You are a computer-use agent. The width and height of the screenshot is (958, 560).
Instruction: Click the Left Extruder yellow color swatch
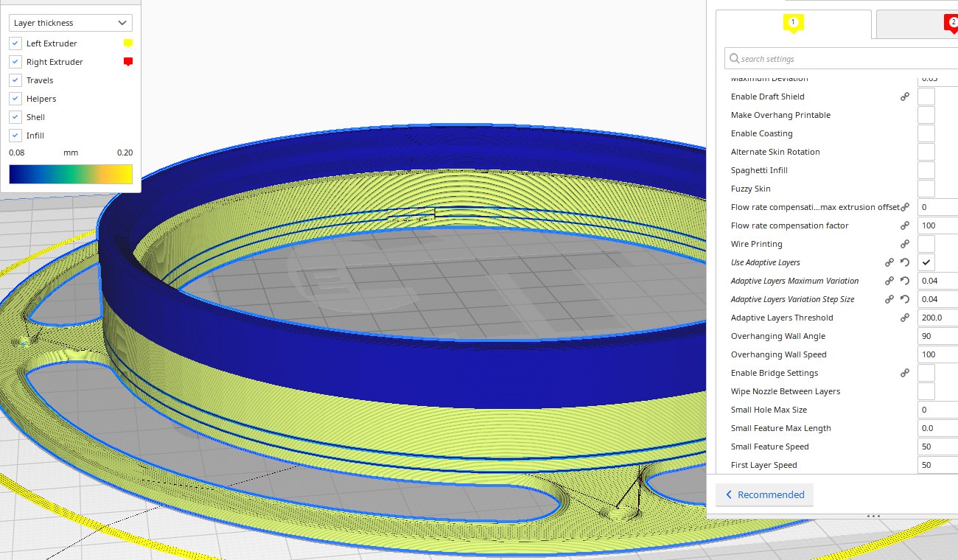coord(128,43)
